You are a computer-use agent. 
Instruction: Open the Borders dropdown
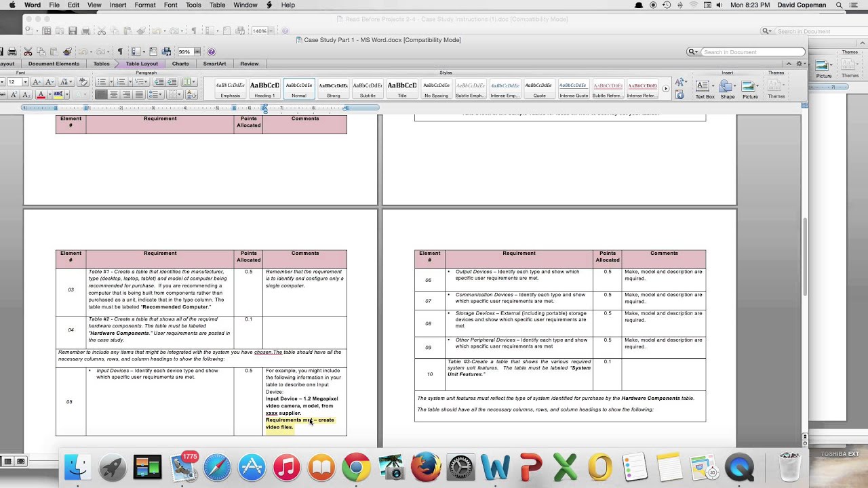[x=174, y=94]
